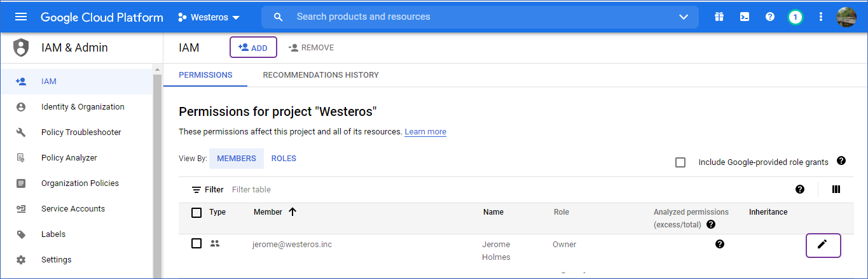Viewport: 868px width, 279px height.
Task: Click the Service Accounts key icon
Action: tap(21, 209)
